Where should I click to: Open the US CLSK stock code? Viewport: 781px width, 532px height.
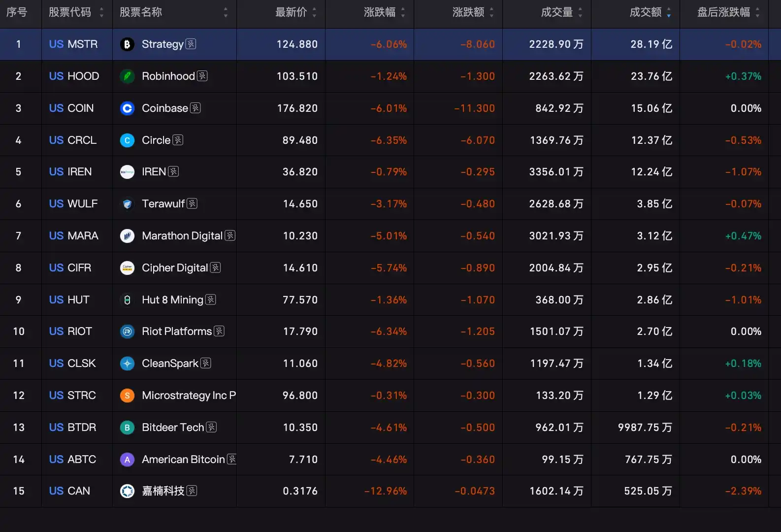(72, 364)
